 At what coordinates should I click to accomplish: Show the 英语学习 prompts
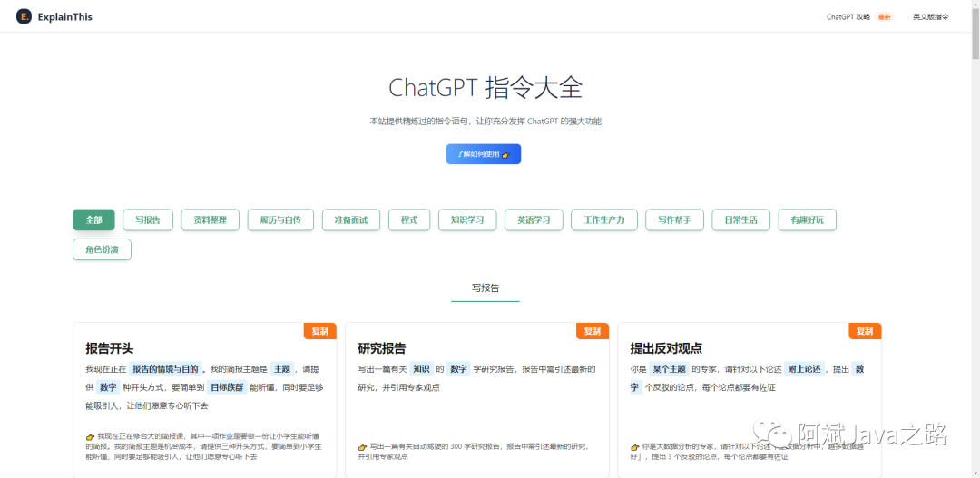click(x=534, y=220)
